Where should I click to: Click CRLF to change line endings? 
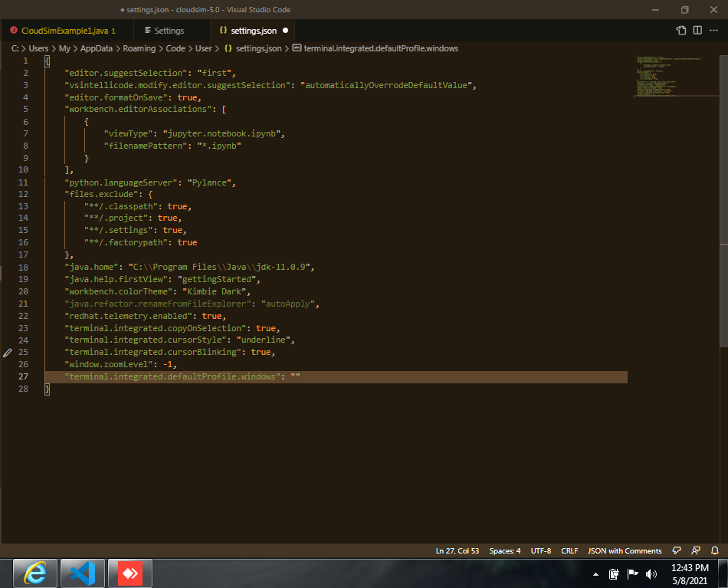pos(569,550)
